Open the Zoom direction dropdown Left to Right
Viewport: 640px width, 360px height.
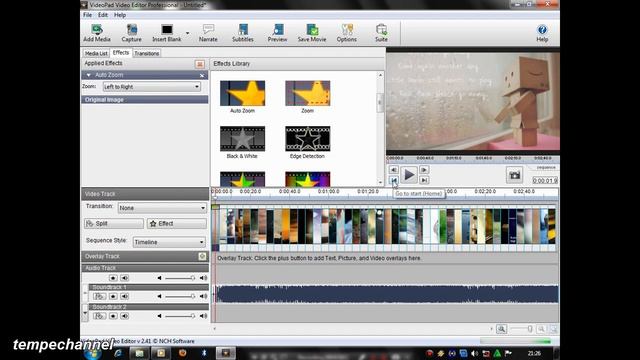[x=152, y=87]
